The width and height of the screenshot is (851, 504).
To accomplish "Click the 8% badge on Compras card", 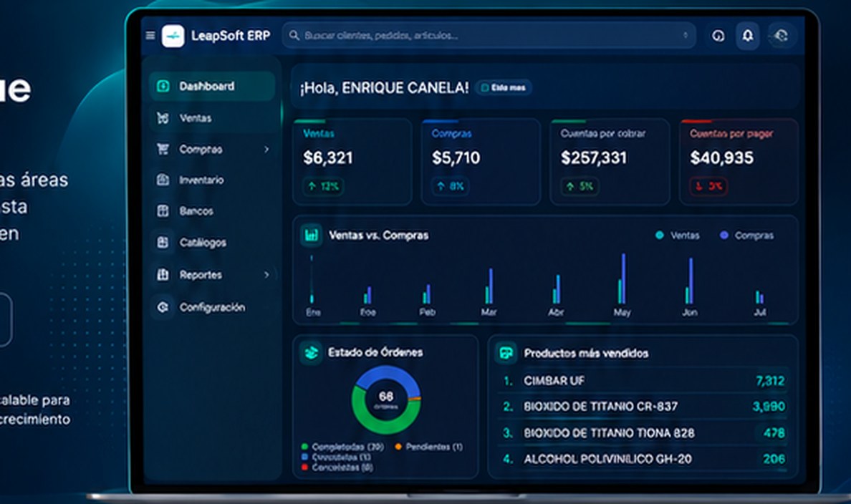I will 451,186.
